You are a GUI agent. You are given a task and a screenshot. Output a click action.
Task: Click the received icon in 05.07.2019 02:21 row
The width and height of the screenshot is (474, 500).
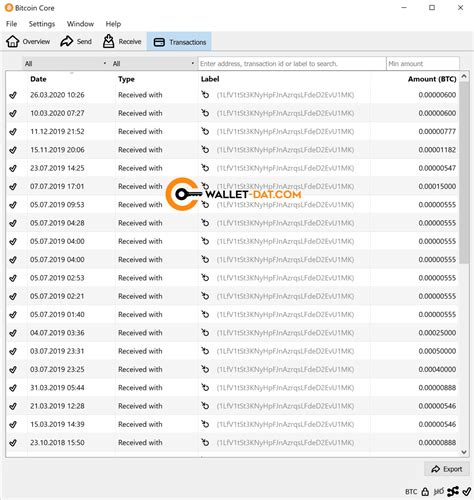[205, 296]
